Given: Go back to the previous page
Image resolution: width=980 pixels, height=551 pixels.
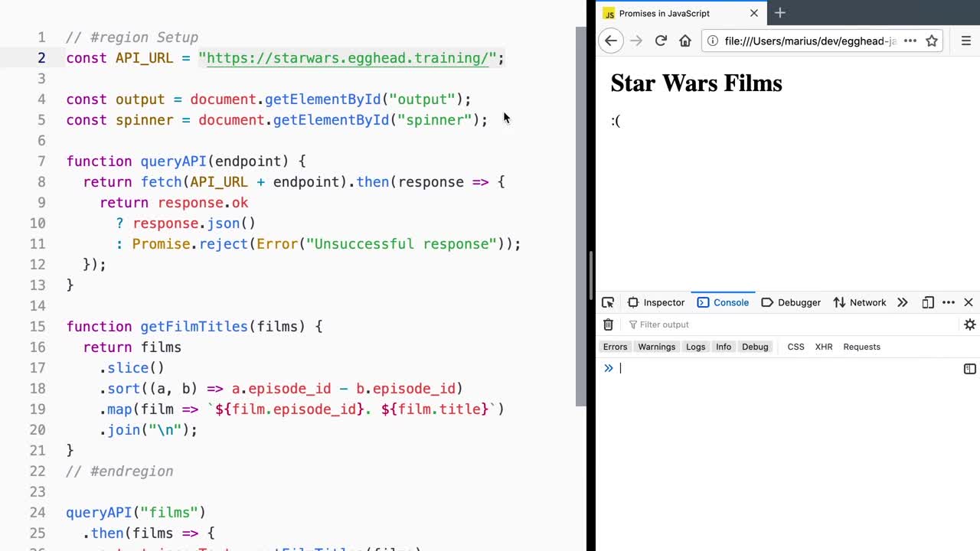Looking at the screenshot, I should 611,41.
